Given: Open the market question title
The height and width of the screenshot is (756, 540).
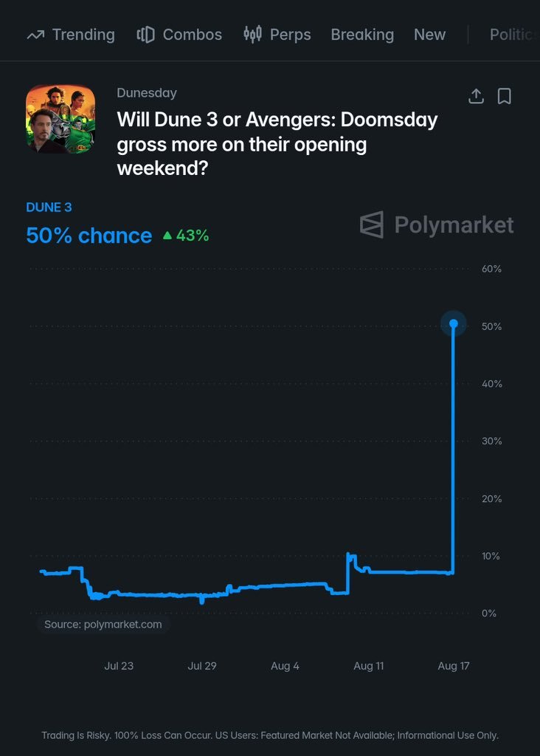Looking at the screenshot, I should click(x=277, y=144).
